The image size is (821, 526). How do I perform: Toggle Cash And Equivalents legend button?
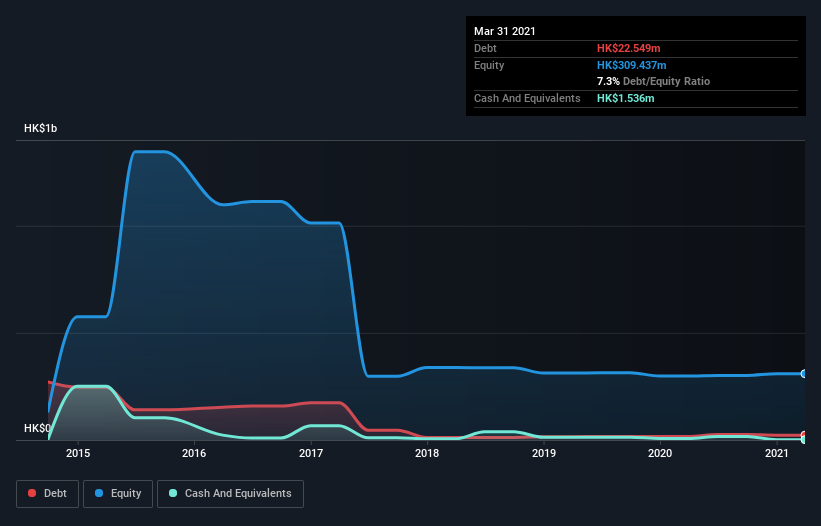point(230,494)
